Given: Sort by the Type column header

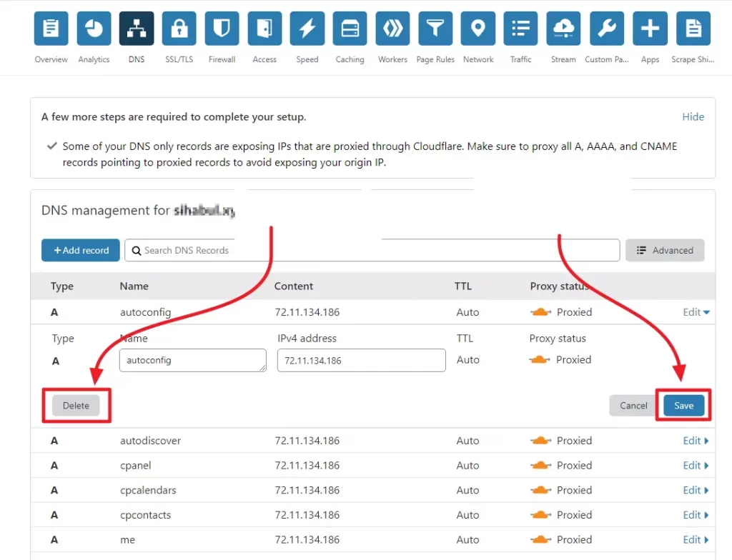Looking at the screenshot, I should click(62, 286).
